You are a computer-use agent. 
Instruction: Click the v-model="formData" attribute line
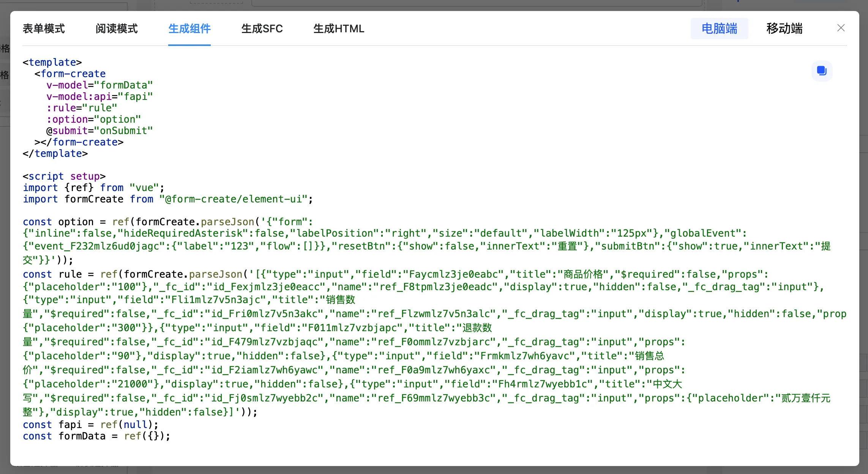click(x=99, y=85)
